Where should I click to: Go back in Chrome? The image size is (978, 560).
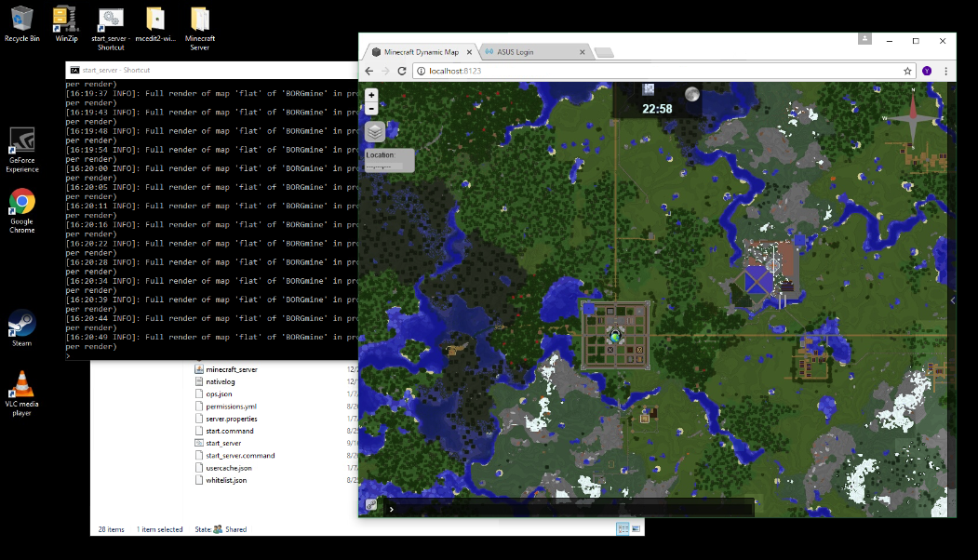click(369, 71)
